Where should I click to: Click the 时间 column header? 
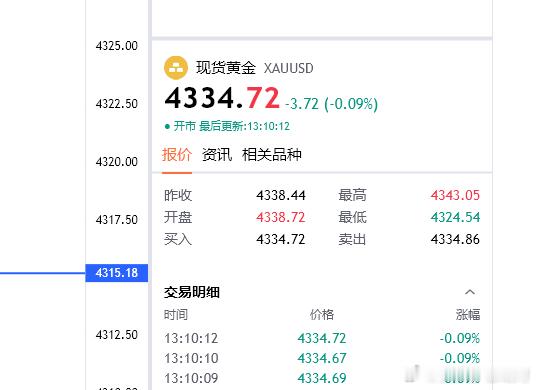pos(176,314)
